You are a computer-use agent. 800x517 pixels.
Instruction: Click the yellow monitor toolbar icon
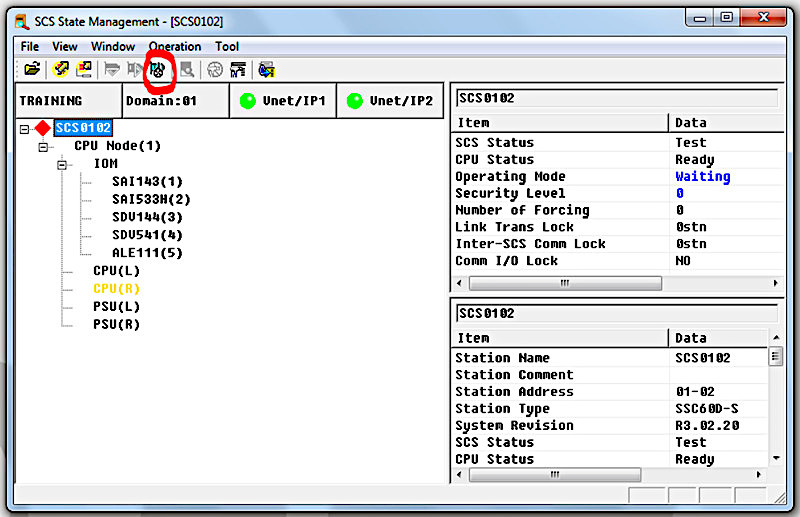pyautogui.click(x=84, y=69)
